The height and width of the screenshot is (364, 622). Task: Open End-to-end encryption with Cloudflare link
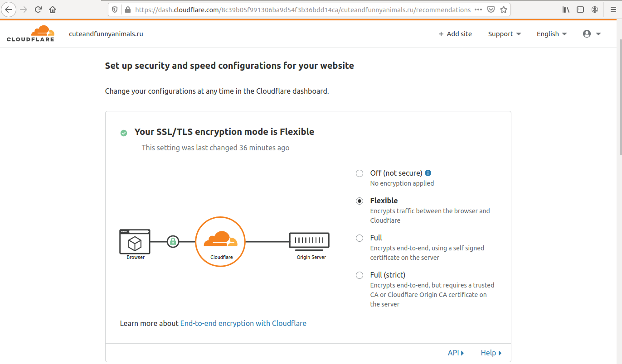click(x=243, y=323)
